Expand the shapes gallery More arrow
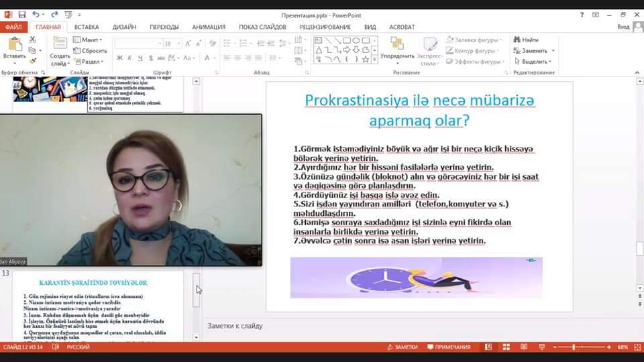This screenshot has width=644, height=362. tap(374, 60)
